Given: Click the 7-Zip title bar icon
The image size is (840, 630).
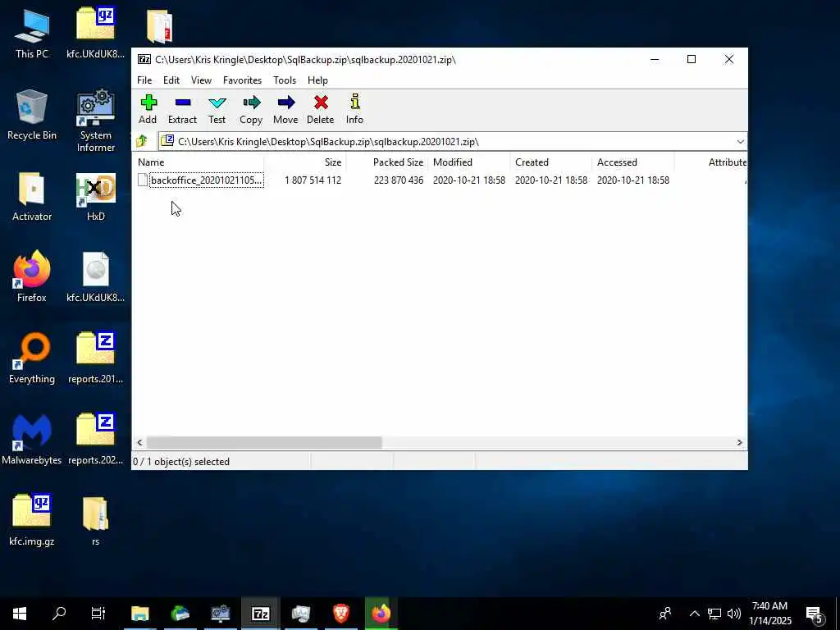Looking at the screenshot, I should click(144, 59).
